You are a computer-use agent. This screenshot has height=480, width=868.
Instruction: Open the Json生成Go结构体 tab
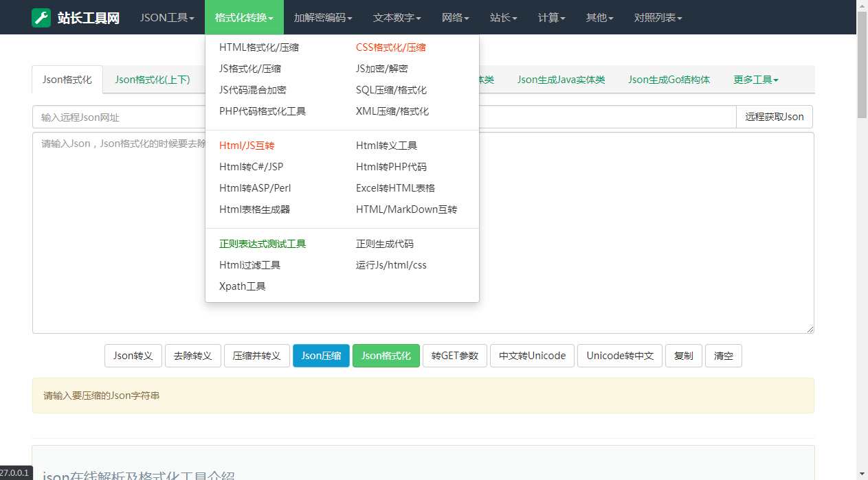click(x=669, y=79)
